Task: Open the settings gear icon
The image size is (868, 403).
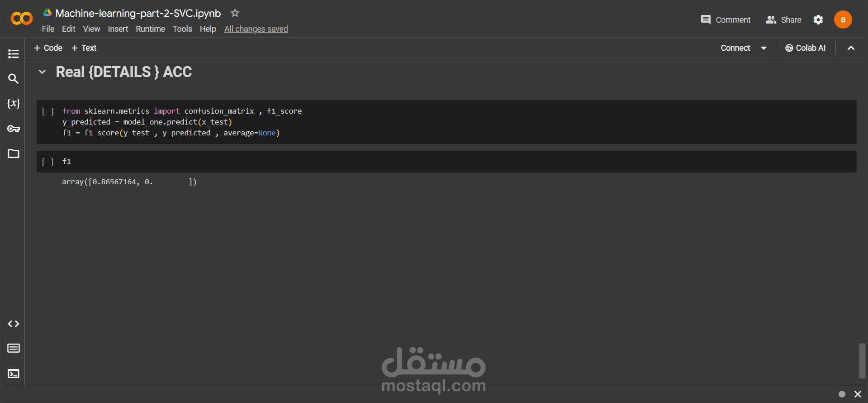Action: pyautogui.click(x=818, y=20)
